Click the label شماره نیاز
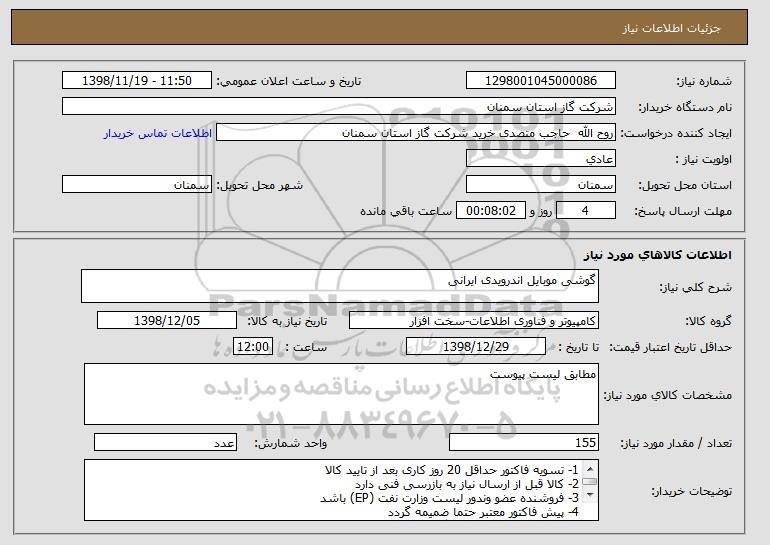This screenshot has width=770, height=545. click(704, 81)
